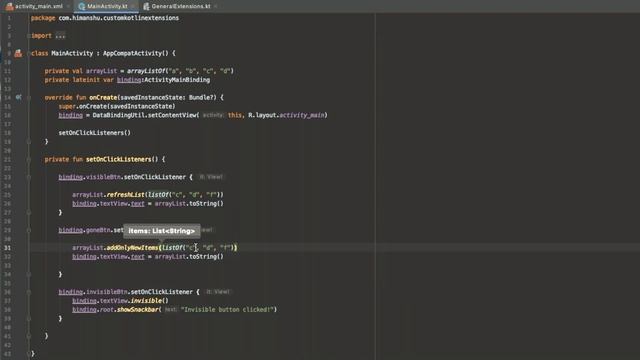This screenshot has height=360, width=640.
Task: Click the MainActivity class name in declaration
Action: 72,53
